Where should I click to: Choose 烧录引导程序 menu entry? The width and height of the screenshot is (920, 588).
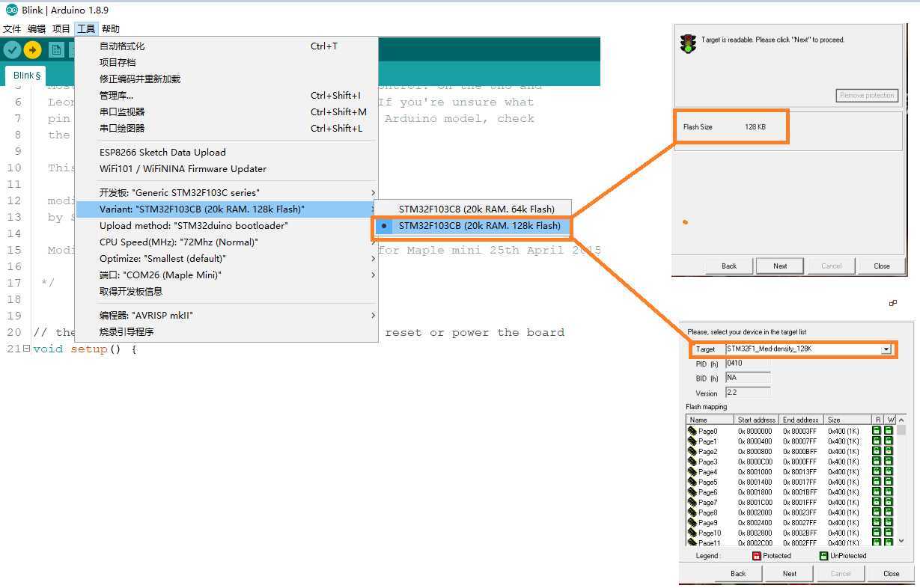tap(226, 331)
